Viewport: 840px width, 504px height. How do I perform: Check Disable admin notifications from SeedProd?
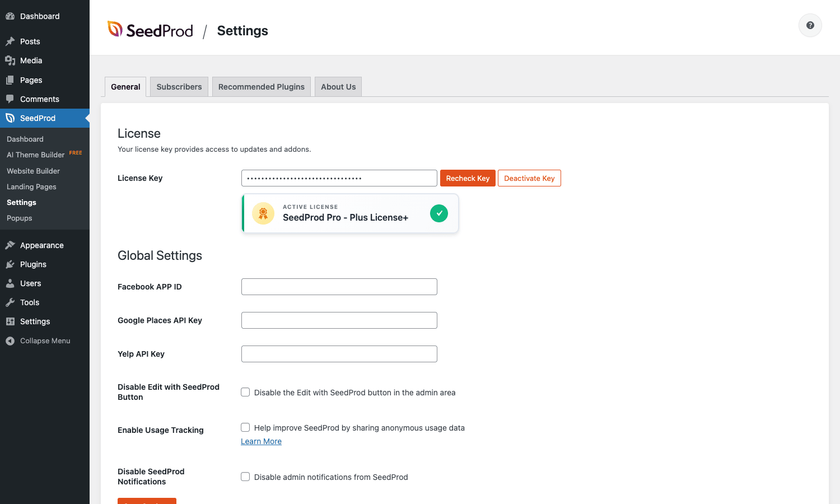click(245, 477)
